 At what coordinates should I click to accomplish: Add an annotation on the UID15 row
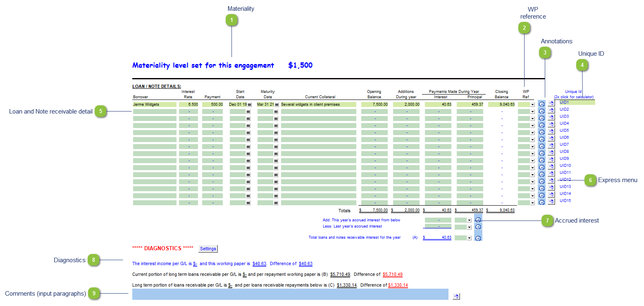click(x=541, y=203)
